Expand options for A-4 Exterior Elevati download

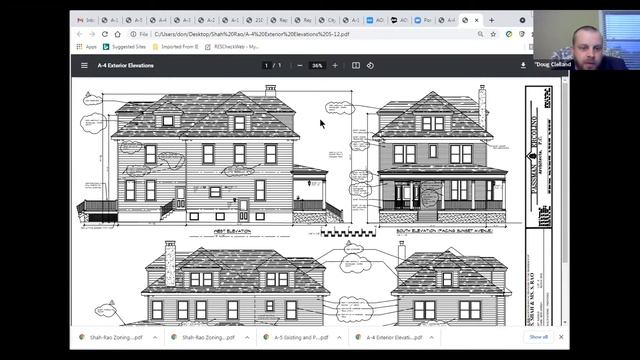click(431, 338)
